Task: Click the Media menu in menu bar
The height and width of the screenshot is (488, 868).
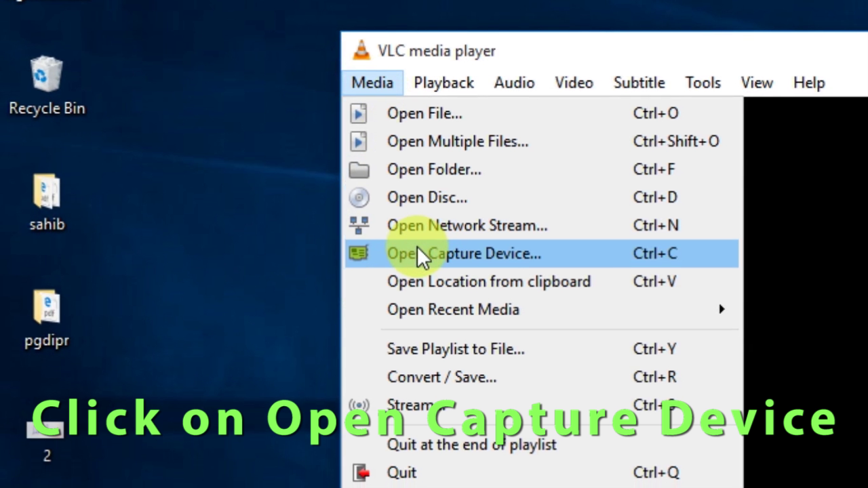Action: click(372, 83)
